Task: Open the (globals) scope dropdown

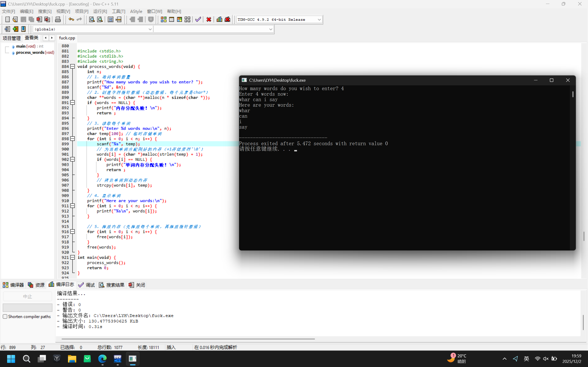Action: click(150, 29)
